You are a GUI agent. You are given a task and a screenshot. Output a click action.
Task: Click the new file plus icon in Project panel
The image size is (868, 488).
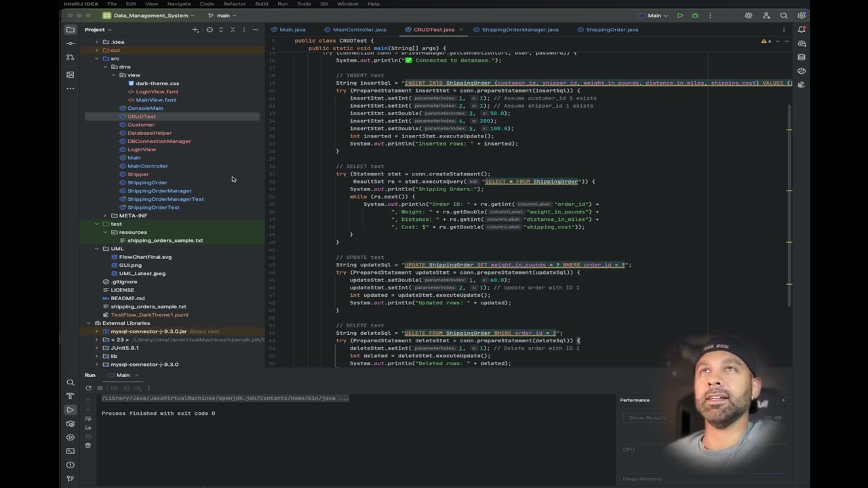click(195, 30)
